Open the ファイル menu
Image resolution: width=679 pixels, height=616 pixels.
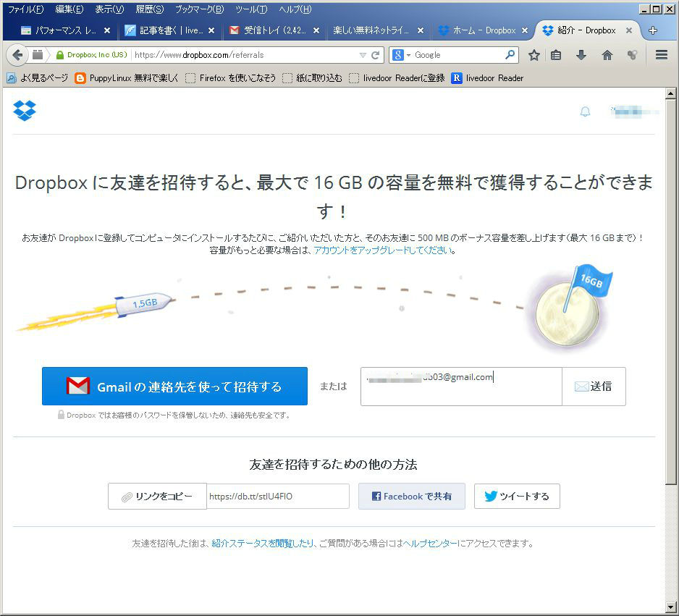26,9
